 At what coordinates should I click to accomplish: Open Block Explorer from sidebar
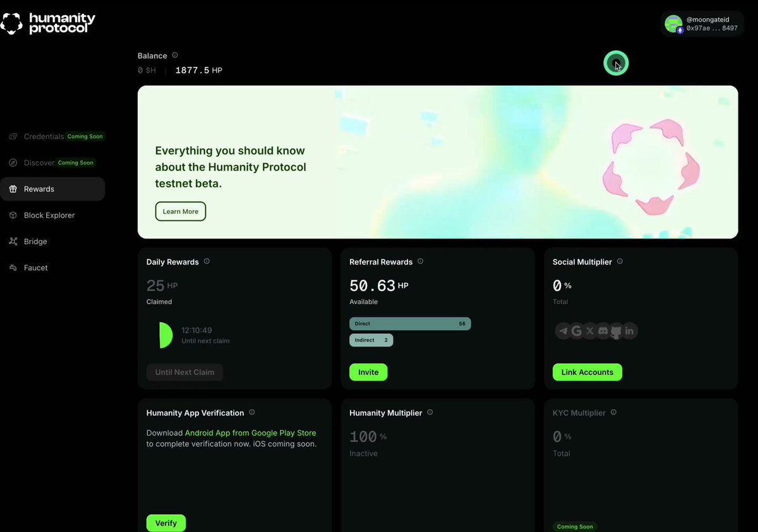52,215
